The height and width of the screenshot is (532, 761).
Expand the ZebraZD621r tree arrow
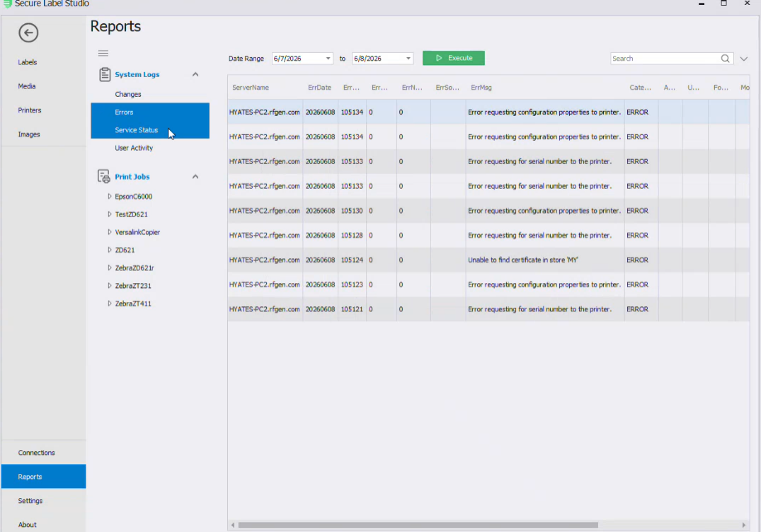tap(109, 267)
